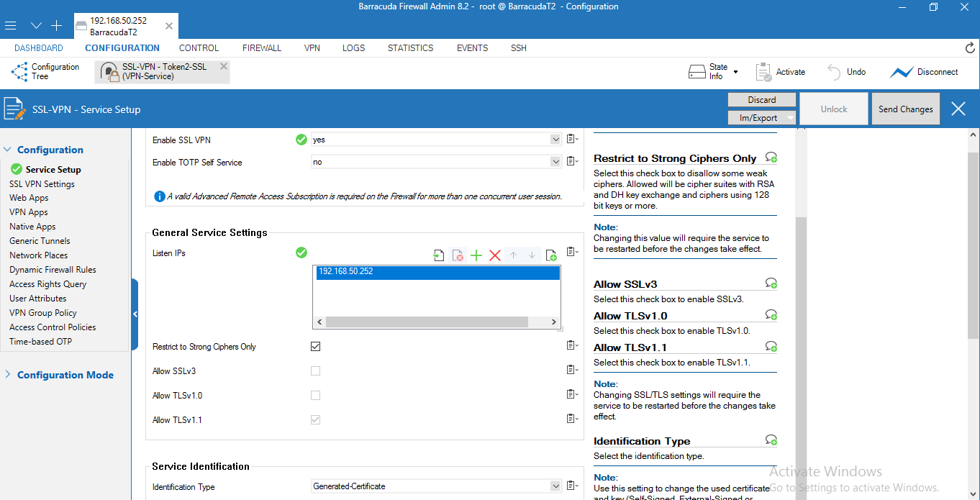Open clipboard options for Enable SSL VPN

[x=572, y=140]
